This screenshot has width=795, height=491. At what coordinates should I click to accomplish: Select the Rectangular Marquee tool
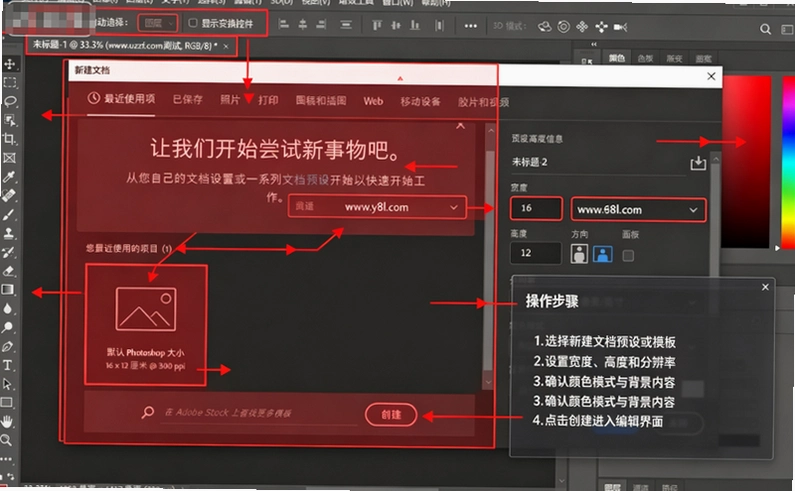(9, 83)
